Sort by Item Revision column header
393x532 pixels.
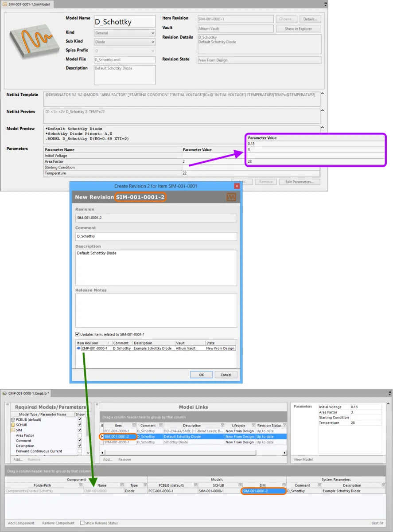(93, 343)
